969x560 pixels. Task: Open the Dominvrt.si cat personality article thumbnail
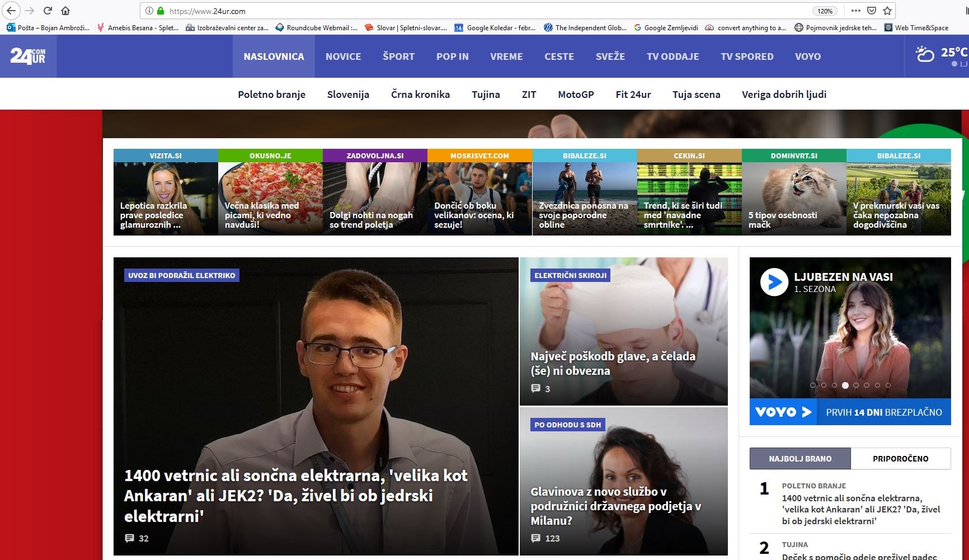coord(794,198)
